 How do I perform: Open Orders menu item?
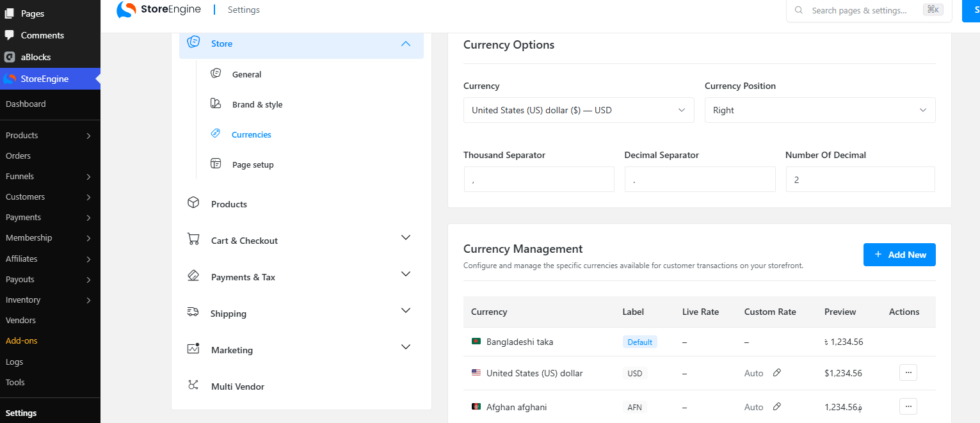click(18, 156)
